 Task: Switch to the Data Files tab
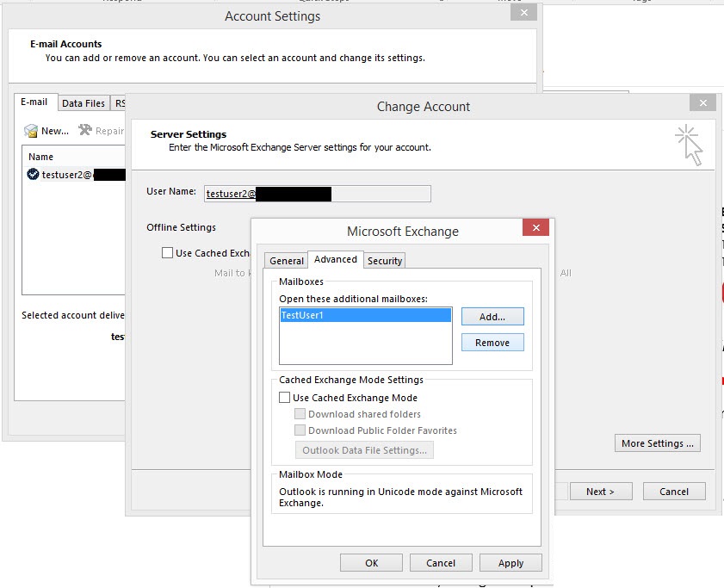click(84, 102)
